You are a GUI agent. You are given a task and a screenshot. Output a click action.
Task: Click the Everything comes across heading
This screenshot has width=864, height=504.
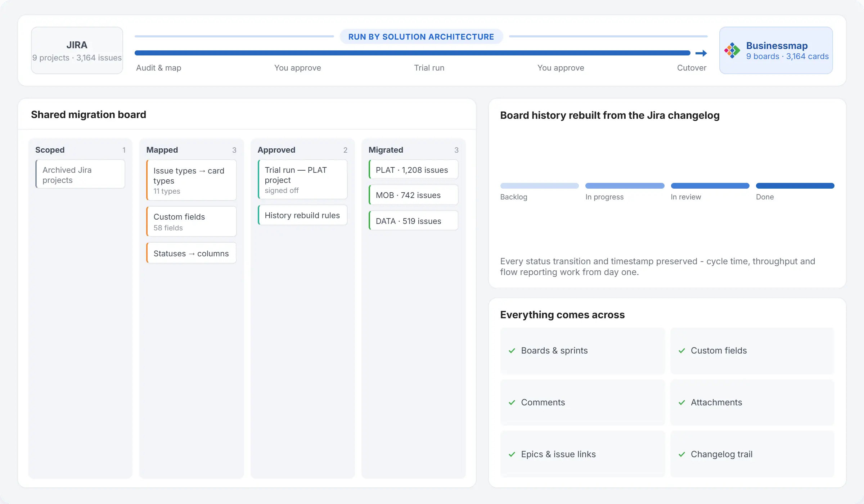pos(562,315)
